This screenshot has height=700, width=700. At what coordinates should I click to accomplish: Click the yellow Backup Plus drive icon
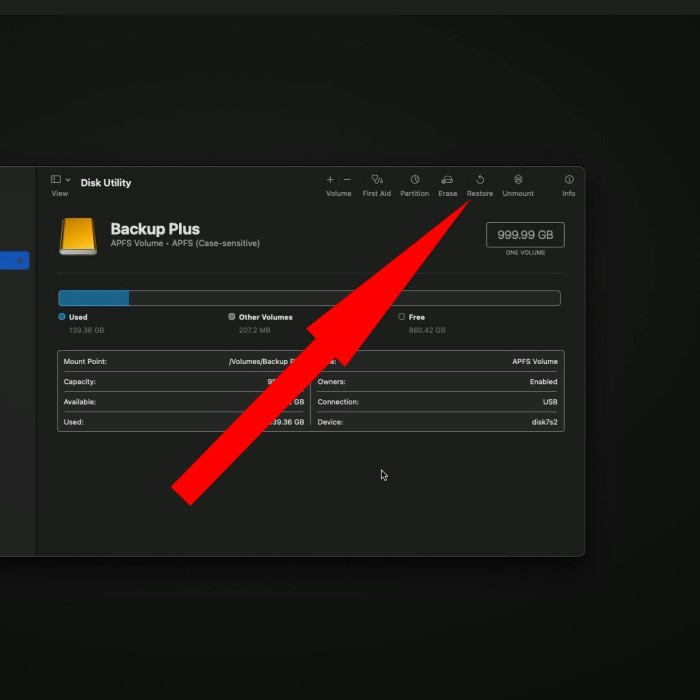click(78, 236)
